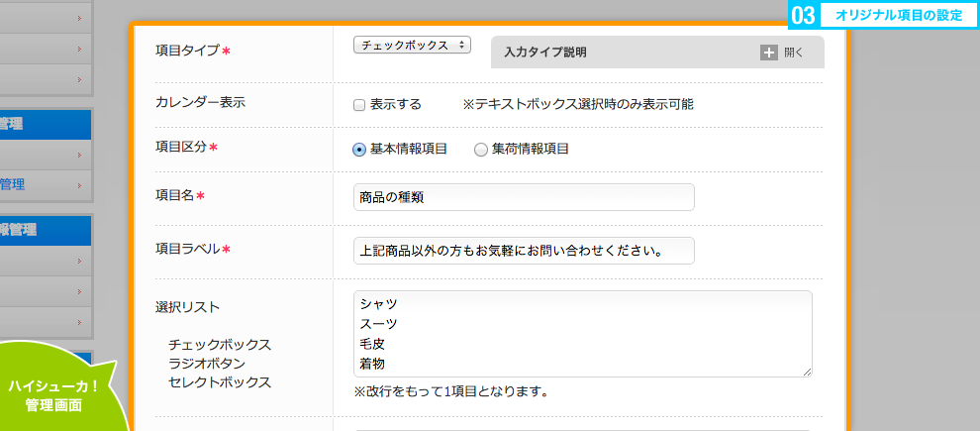980x431 pixels.
Task: Click the sidebar arrow just above the green ハイシューカ bubble
Action: pos(79,322)
